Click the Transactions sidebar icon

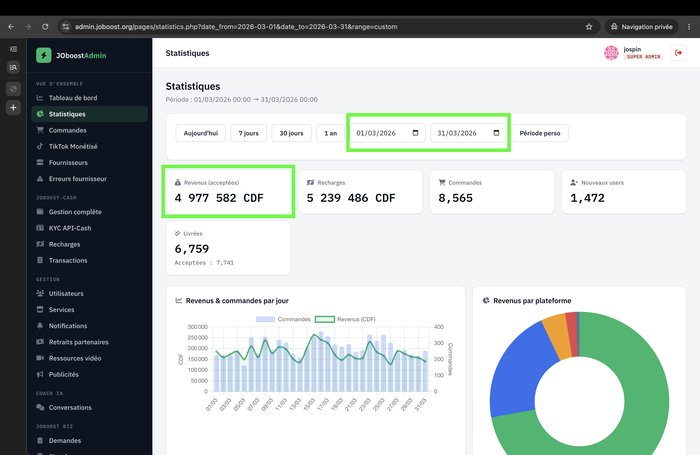pos(40,260)
